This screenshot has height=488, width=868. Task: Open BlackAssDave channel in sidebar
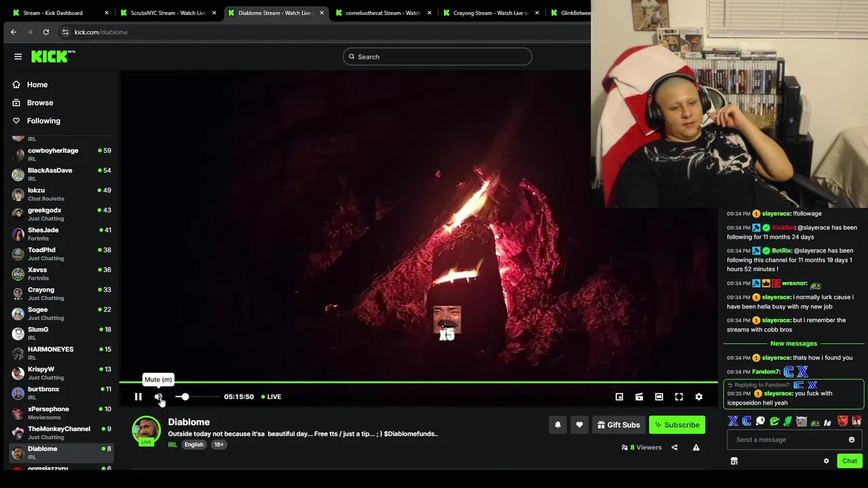click(61, 174)
